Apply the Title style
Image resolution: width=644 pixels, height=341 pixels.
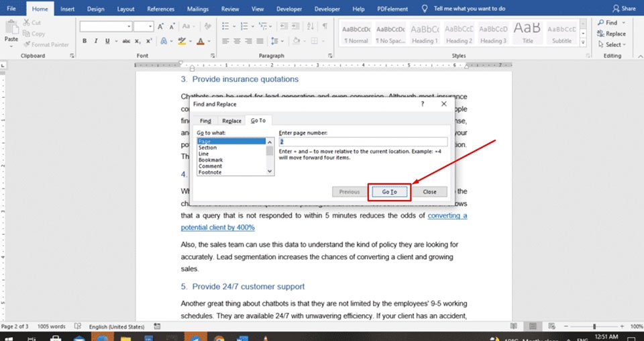(527, 34)
